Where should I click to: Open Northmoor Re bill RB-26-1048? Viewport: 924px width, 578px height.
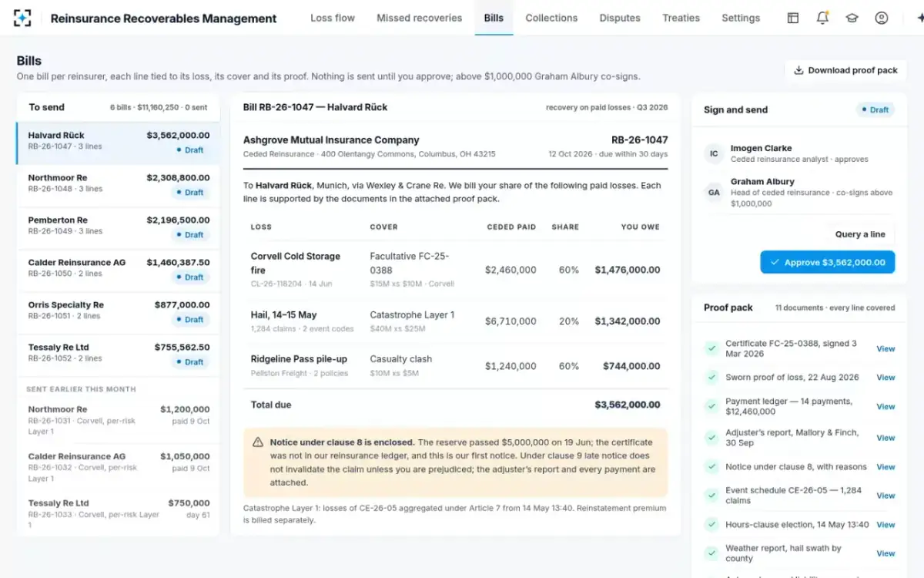pyautogui.click(x=118, y=185)
